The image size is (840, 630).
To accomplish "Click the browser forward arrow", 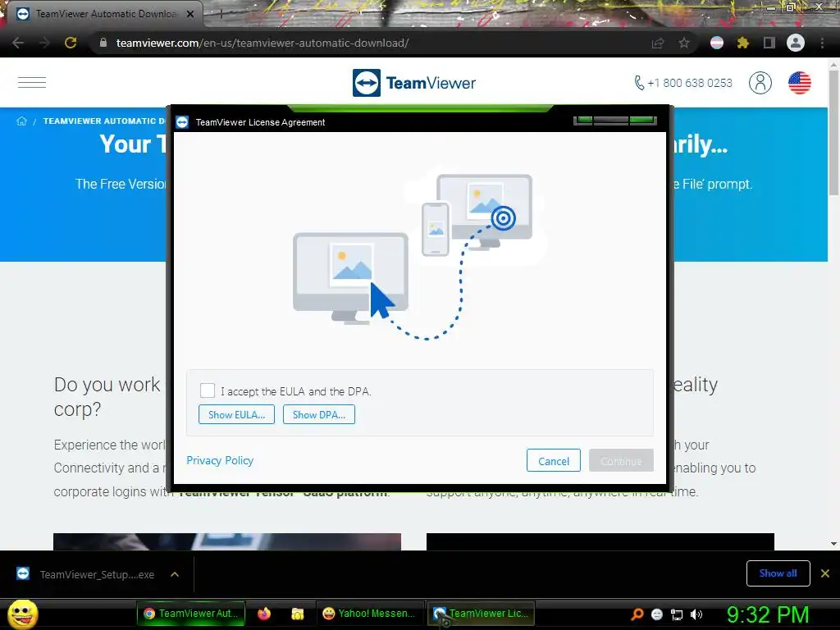I will [44, 43].
